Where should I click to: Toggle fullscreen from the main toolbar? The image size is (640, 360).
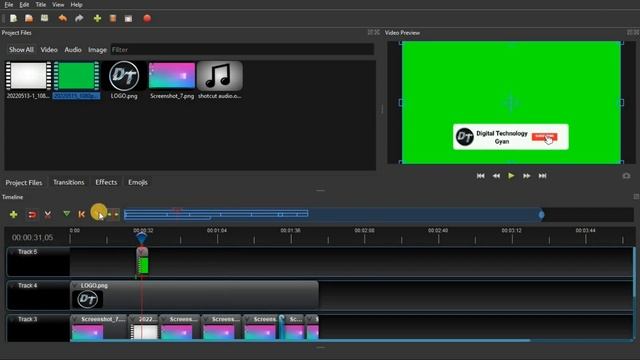(x=129, y=18)
